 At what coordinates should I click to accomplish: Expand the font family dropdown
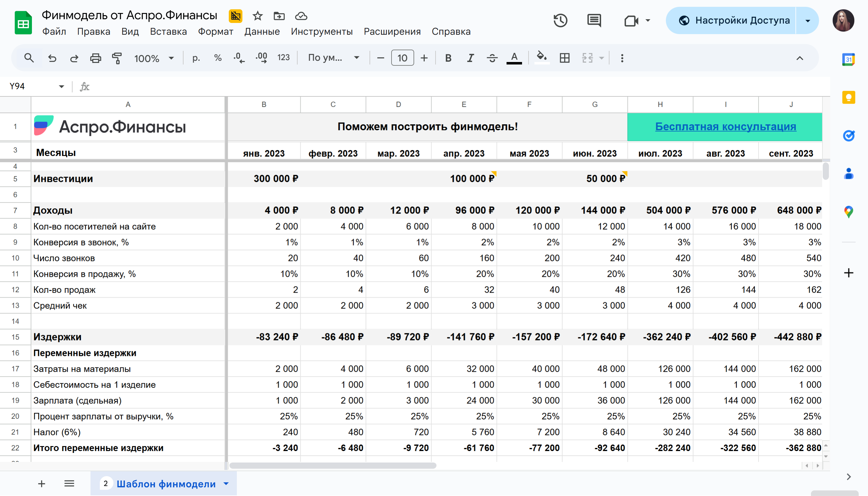pos(334,58)
